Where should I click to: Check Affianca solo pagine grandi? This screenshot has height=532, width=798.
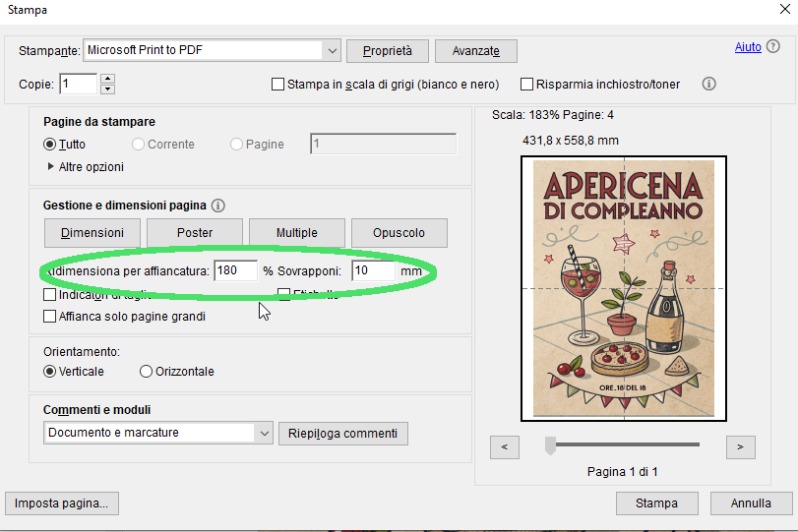click(50, 317)
